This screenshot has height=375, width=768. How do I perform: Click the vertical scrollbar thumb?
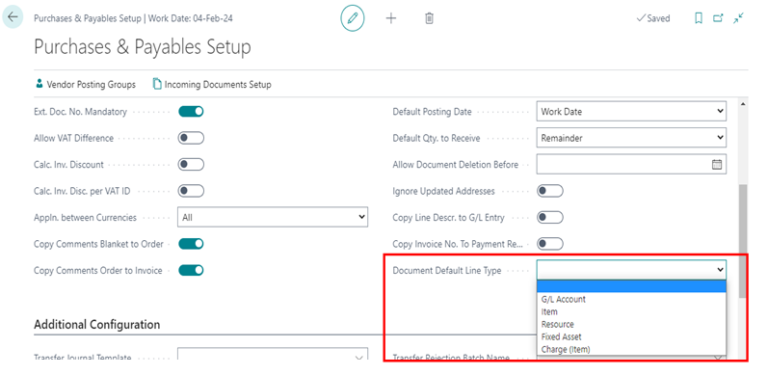coord(743,241)
